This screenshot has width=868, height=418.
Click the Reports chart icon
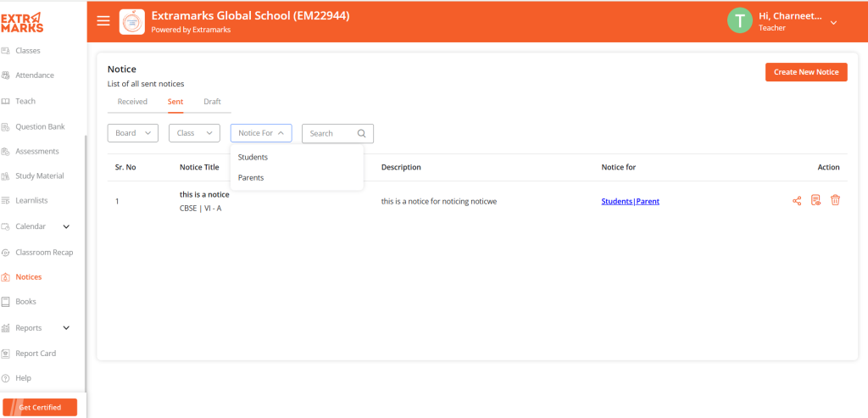(x=6, y=328)
